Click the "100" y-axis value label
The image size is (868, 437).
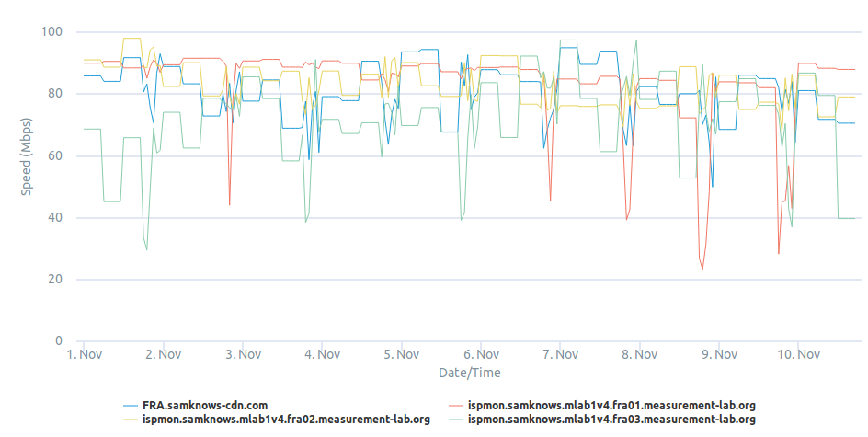click(x=51, y=32)
